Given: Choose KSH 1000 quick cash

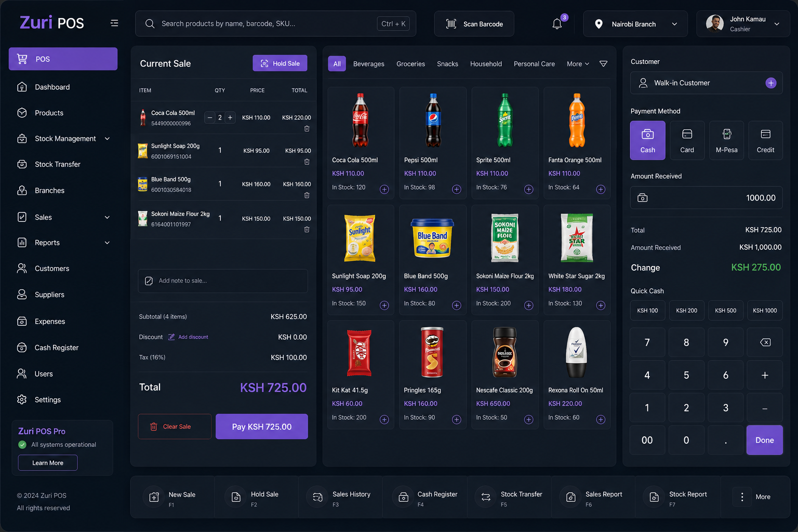Looking at the screenshot, I should [765, 311].
